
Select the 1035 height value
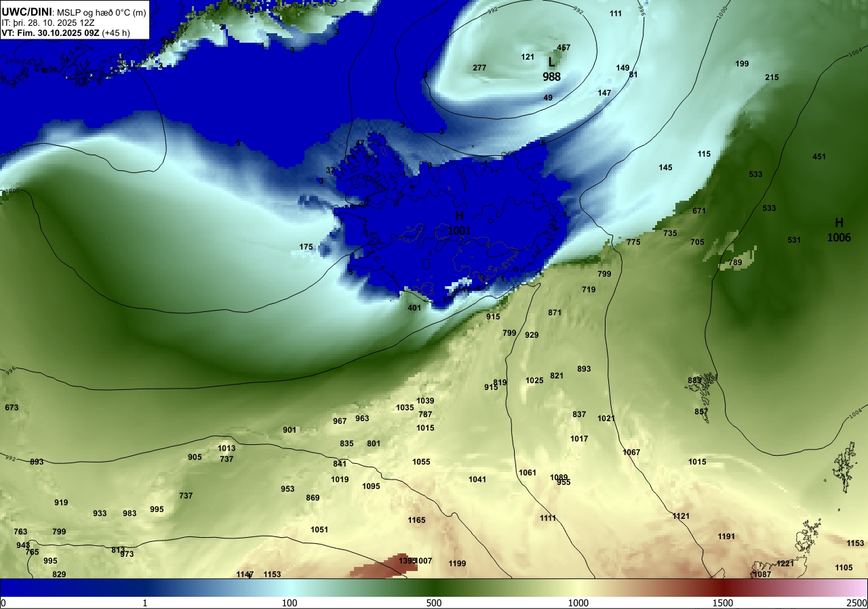[x=405, y=408]
